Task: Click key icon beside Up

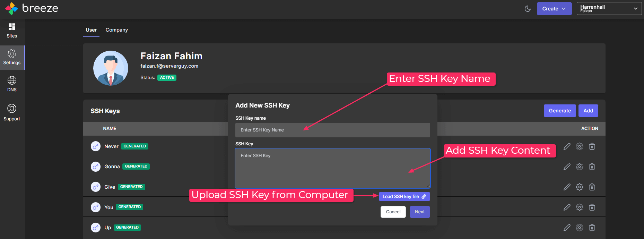Action: point(96,228)
